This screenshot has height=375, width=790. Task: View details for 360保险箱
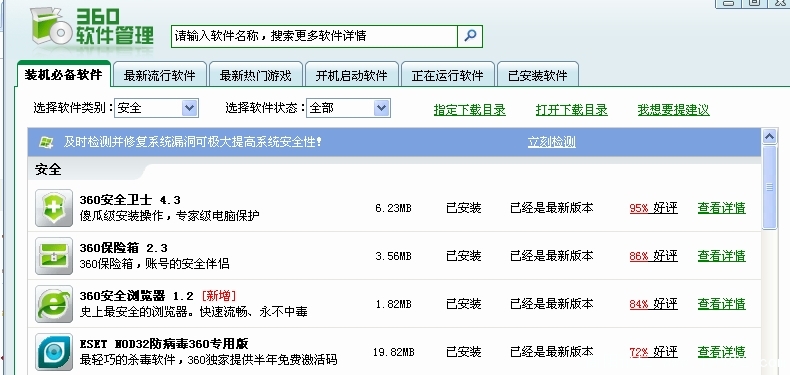[721, 256]
